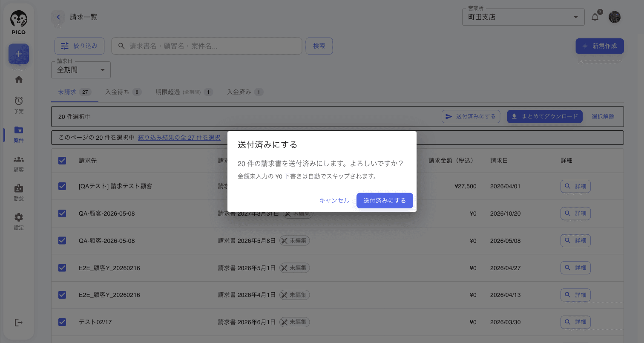
Task: Click the 新規作成 button
Action: pyautogui.click(x=600, y=46)
